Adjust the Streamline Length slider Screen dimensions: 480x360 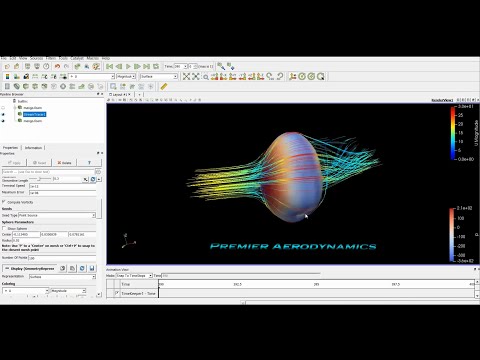click(x=40, y=179)
